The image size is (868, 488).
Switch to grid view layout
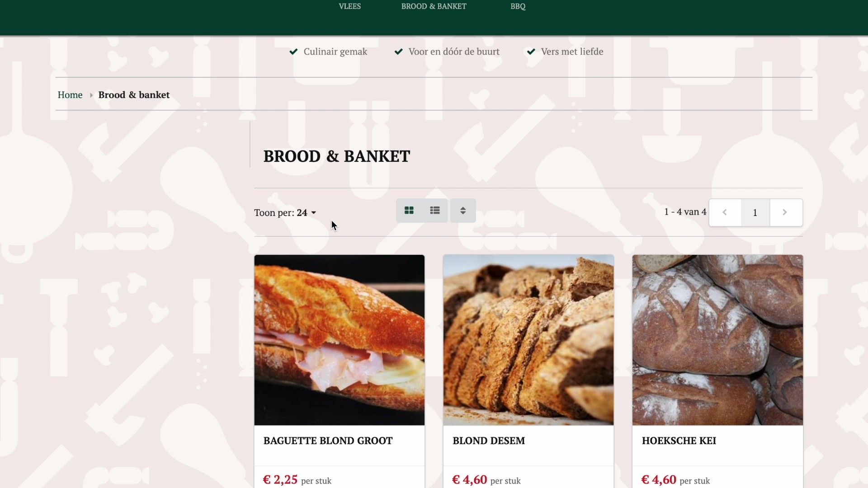(x=409, y=211)
